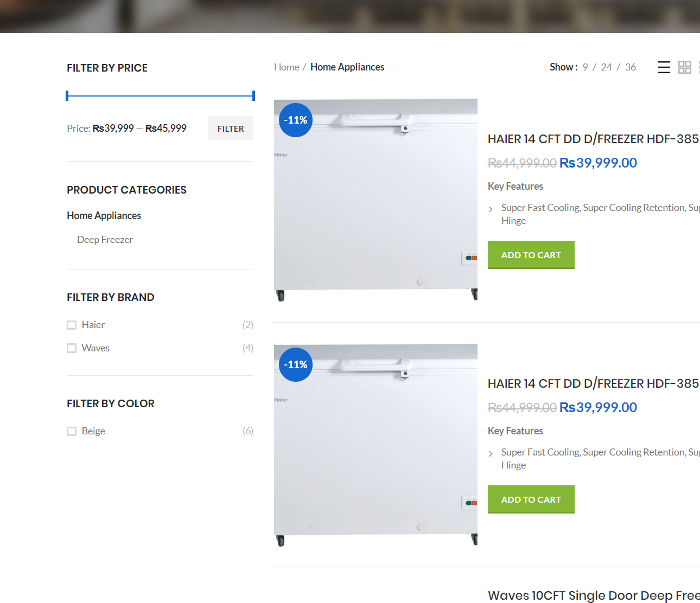The height and width of the screenshot is (603, 700).
Task: Click second product's Rs39,999.00 sale price
Action: point(598,407)
